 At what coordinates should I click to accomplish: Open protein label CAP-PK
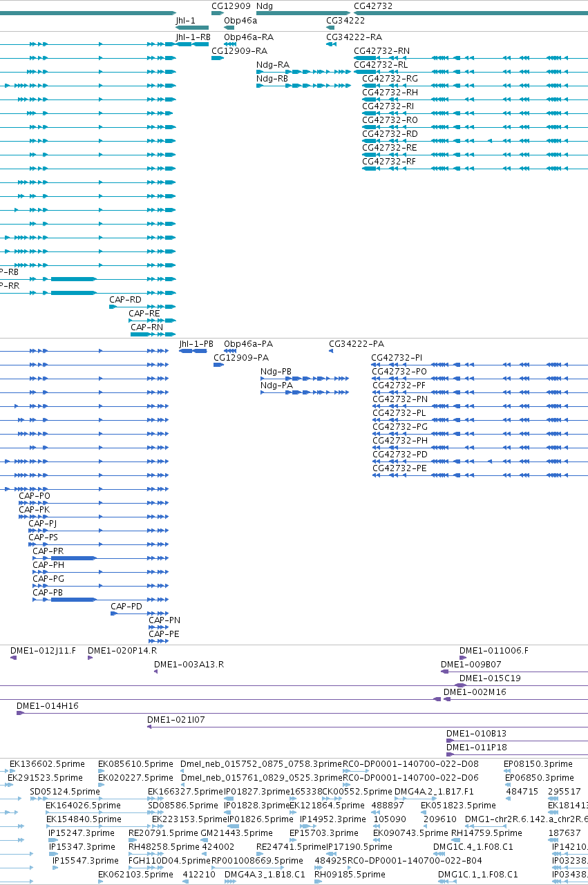point(35,509)
